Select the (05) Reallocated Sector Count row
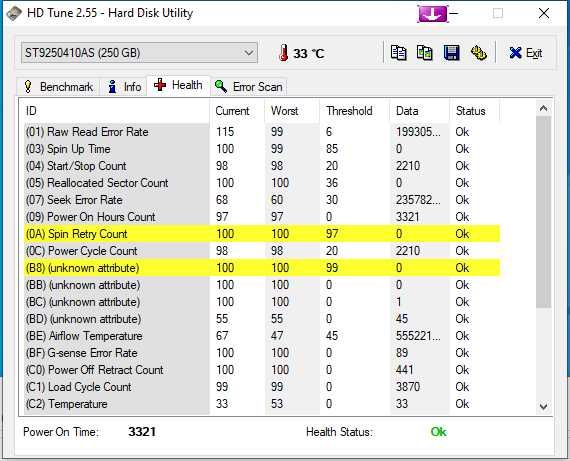This screenshot has height=461, width=570. click(262, 183)
